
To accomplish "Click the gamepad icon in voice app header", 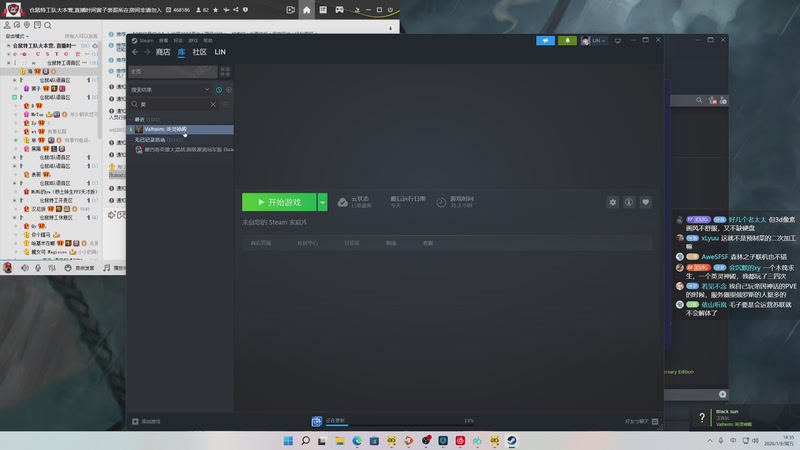I will click(339, 10).
